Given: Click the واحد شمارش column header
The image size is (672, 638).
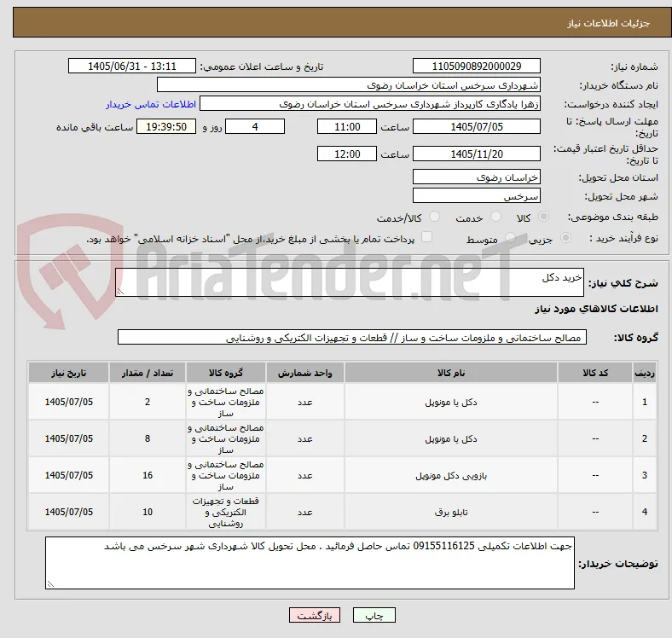Looking at the screenshot, I should [x=304, y=373].
